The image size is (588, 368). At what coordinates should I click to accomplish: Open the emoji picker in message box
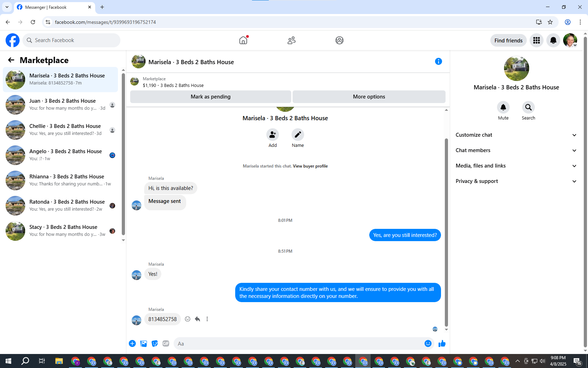click(428, 343)
